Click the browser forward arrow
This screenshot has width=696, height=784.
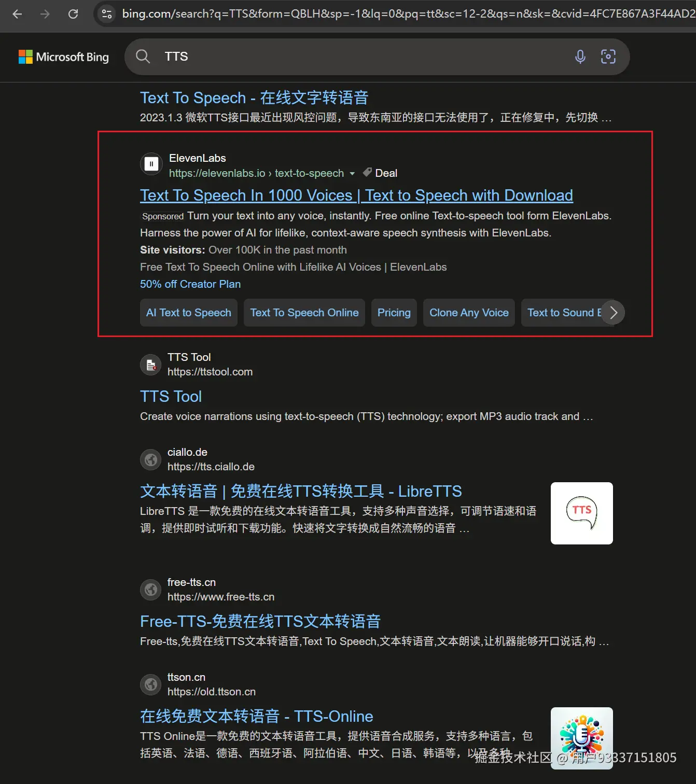pos(45,14)
